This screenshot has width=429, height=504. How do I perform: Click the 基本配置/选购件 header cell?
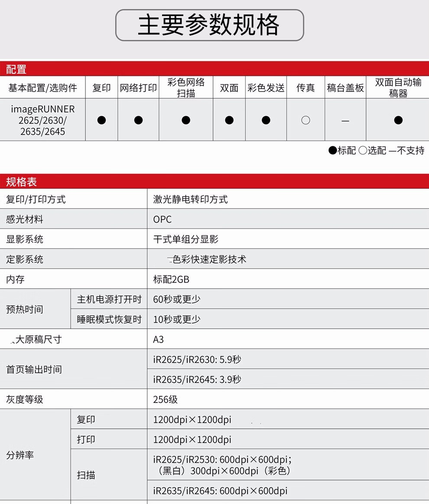(x=43, y=88)
